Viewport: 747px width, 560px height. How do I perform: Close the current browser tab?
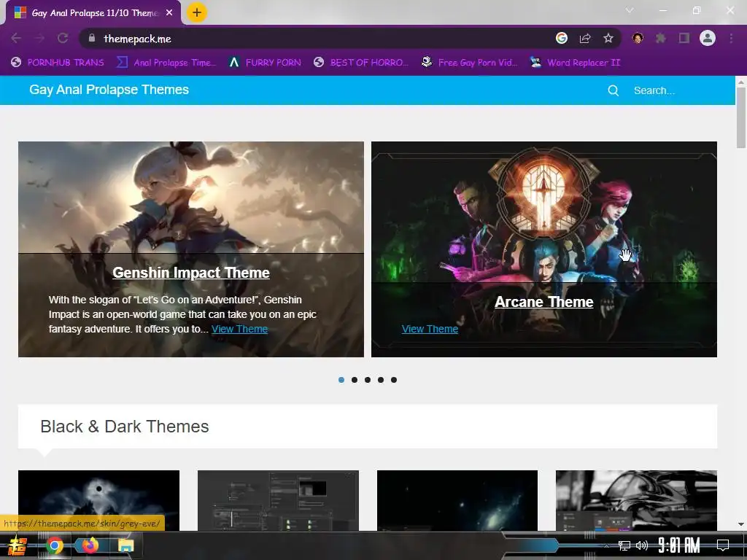tap(169, 13)
